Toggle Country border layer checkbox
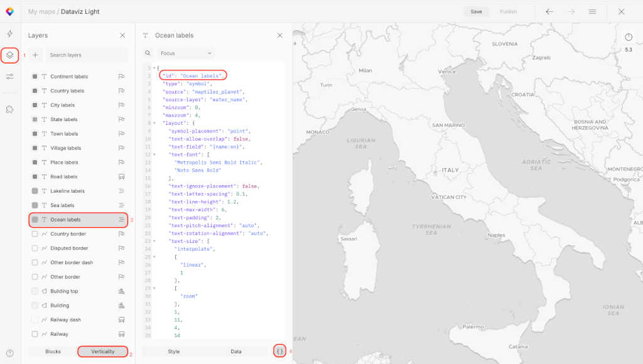Screen dimensions: 643x364 [35, 234]
